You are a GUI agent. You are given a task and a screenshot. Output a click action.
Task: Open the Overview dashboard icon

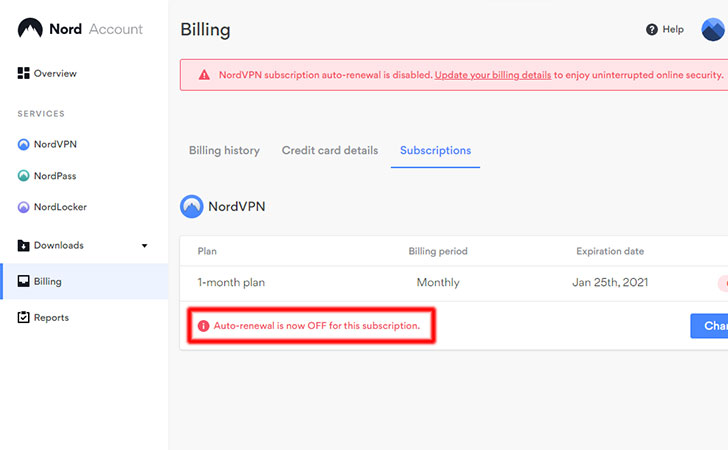pos(23,73)
